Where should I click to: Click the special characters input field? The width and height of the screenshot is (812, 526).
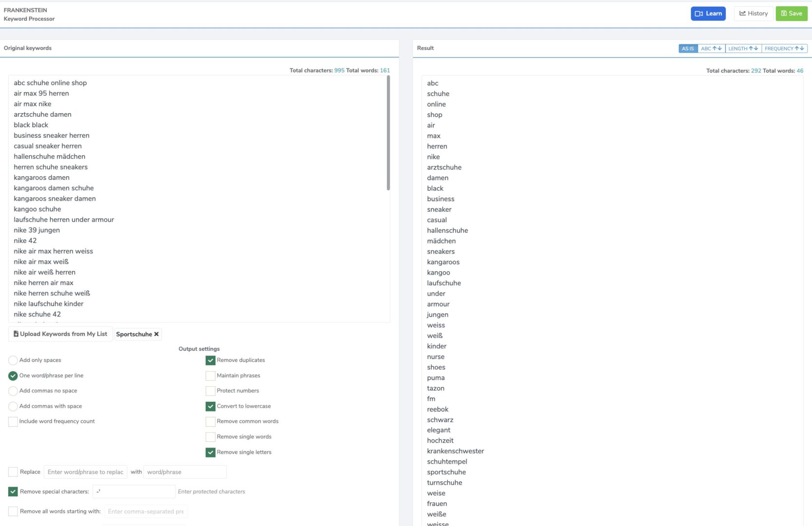(134, 492)
